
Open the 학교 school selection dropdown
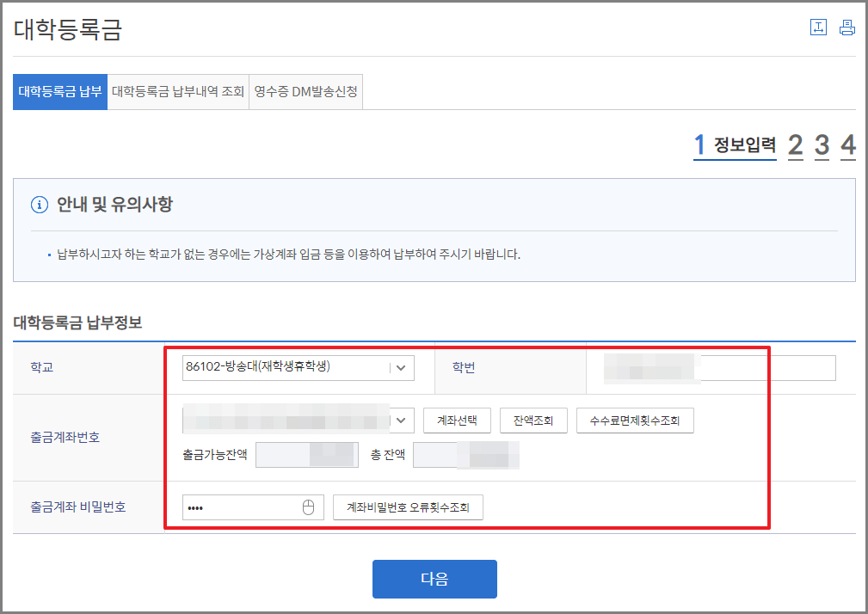[x=297, y=367]
